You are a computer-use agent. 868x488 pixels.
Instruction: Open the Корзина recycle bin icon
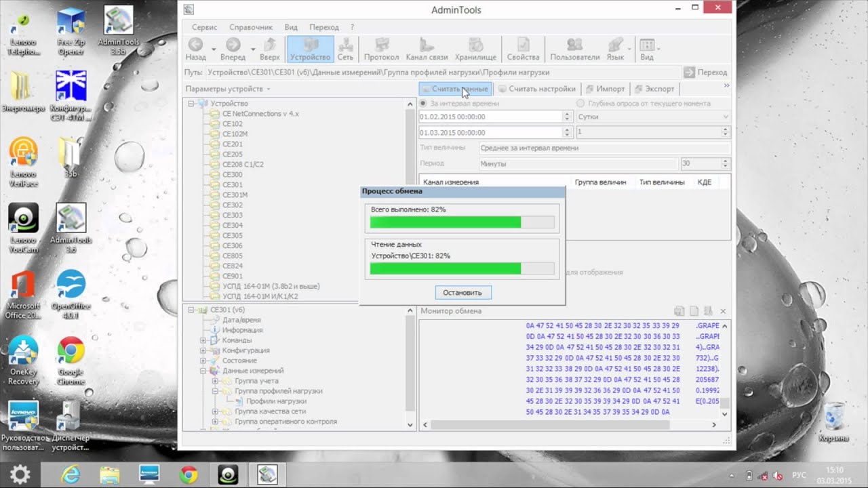833,422
